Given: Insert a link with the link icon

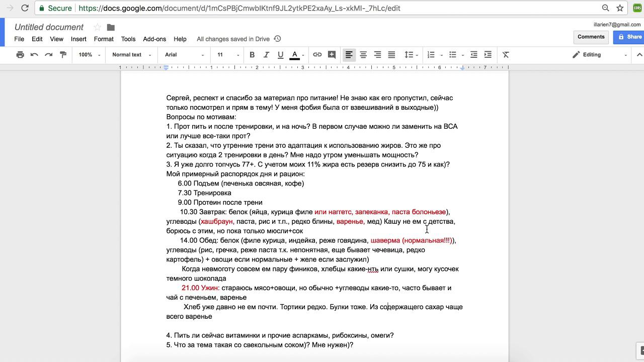Looking at the screenshot, I should [317, 55].
